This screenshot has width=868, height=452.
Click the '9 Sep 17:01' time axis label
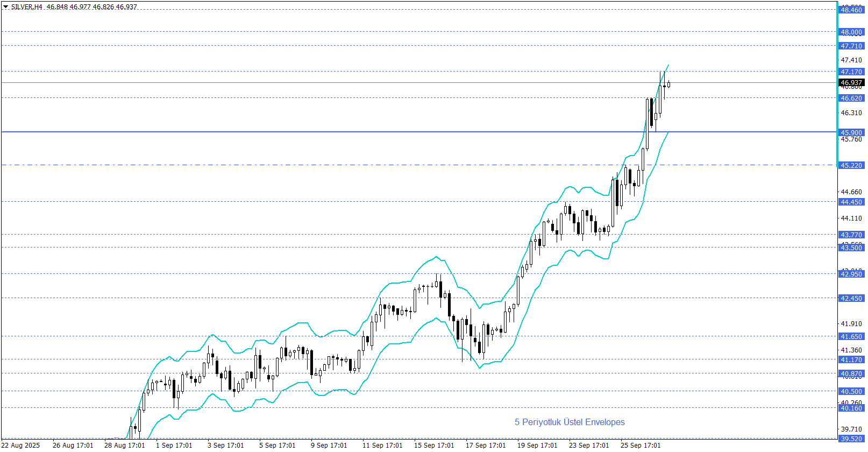[329, 445]
